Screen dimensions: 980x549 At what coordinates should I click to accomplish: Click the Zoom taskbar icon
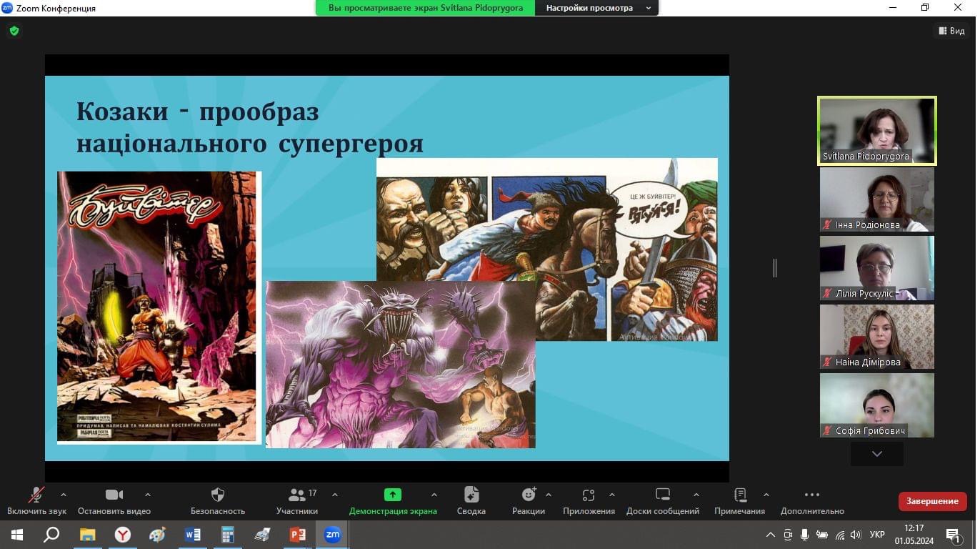(333, 535)
